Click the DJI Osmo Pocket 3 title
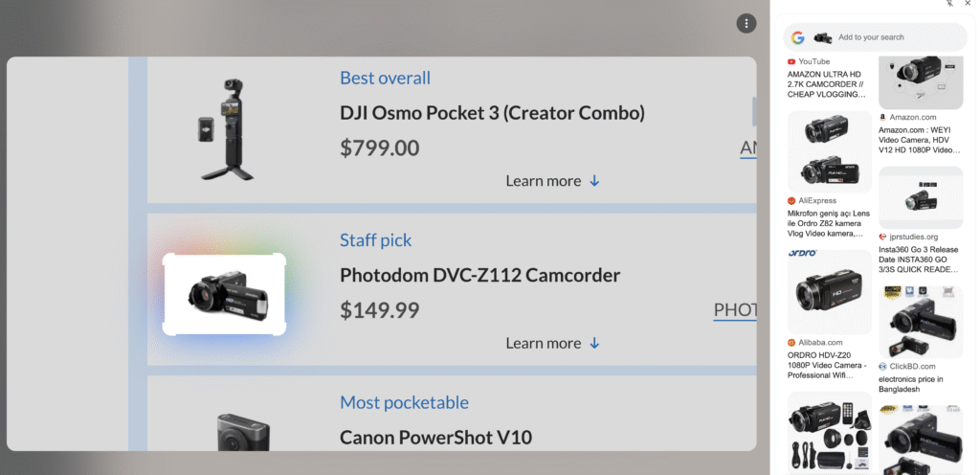The height and width of the screenshot is (475, 980). 492,113
